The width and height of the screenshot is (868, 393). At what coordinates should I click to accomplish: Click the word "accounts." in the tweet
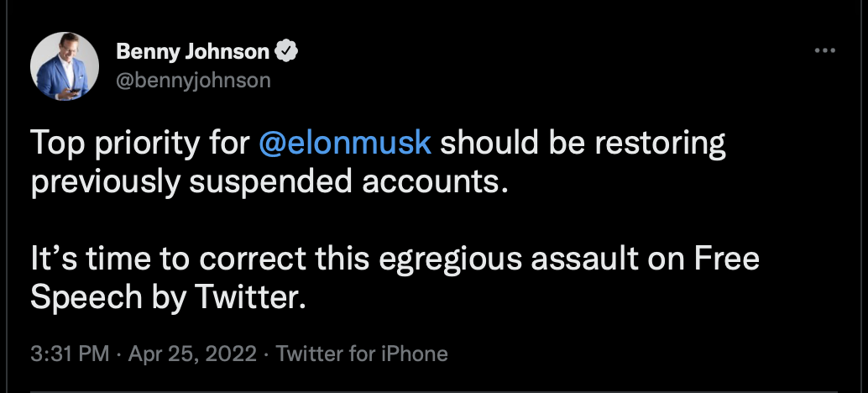(435, 182)
